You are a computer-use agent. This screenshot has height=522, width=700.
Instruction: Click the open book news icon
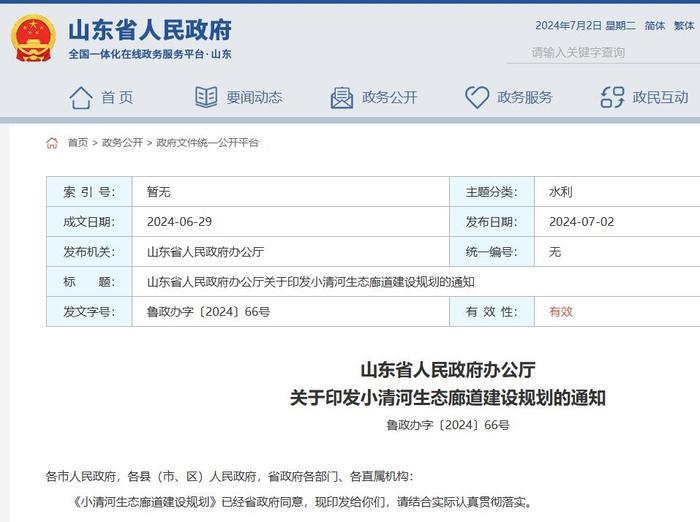(x=206, y=97)
